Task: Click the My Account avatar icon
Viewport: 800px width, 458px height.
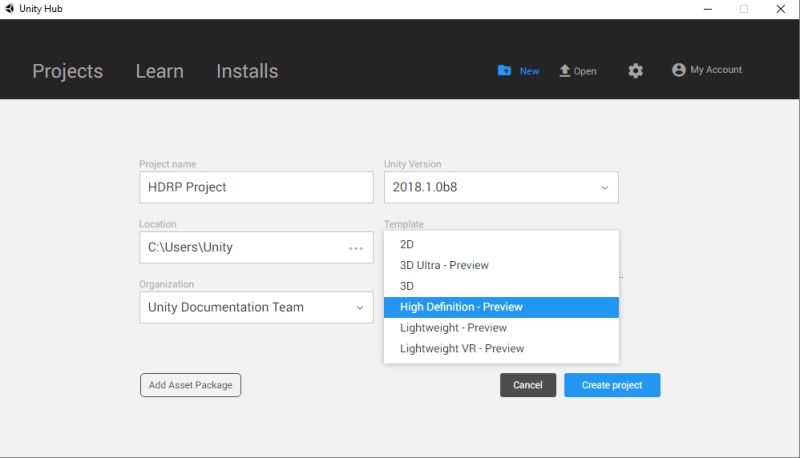Action: coord(679,70)
